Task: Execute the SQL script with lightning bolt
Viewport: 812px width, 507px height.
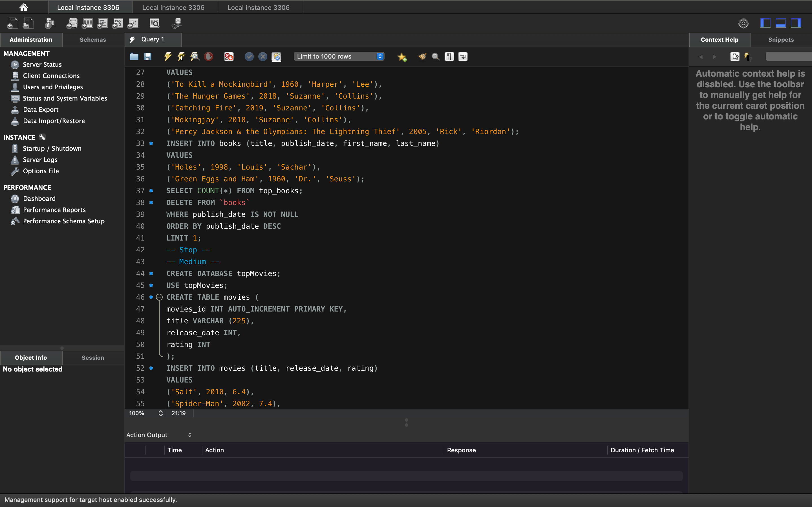Action: [x=167, y=56]
